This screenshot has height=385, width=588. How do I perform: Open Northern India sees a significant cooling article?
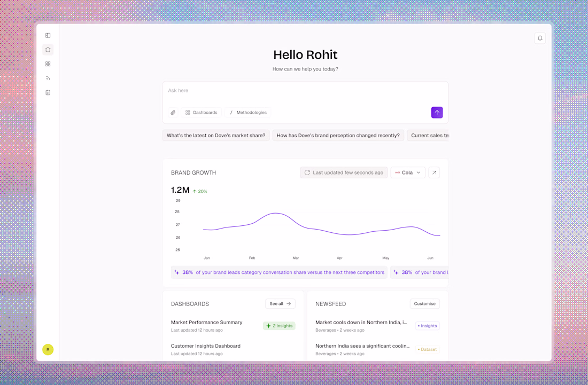pos(362,346)
